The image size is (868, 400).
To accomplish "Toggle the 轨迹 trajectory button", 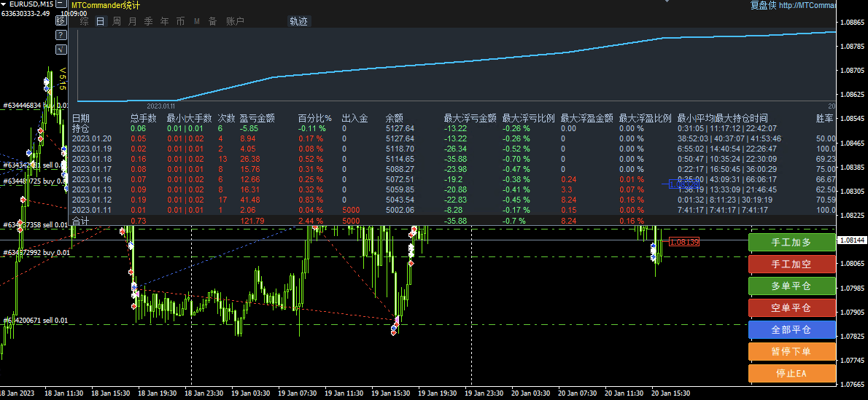I will (299, 22).
